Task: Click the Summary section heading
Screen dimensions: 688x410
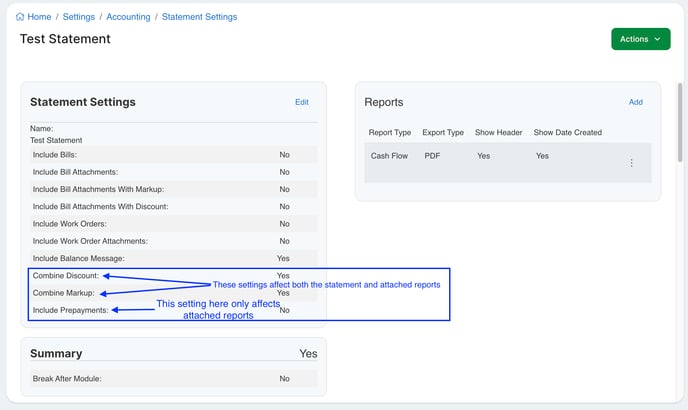Action: [x=56, y=353]
